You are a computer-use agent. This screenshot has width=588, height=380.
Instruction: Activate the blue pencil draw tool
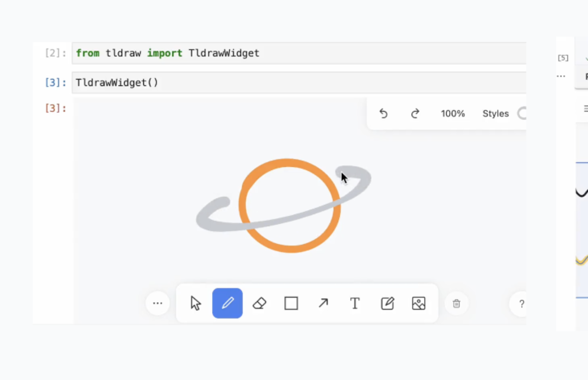tap(227, 303)
